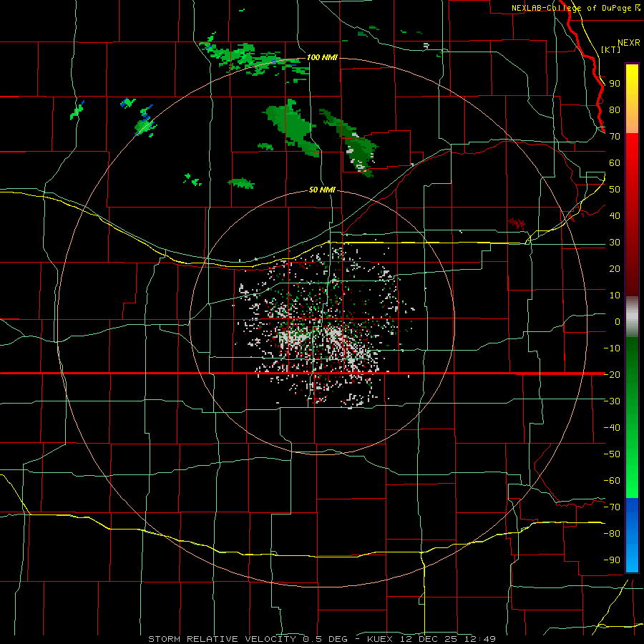Click the 50 NMI range ring label
The width and height of the screenshot is (644, 644).
(x=322, y=190)
